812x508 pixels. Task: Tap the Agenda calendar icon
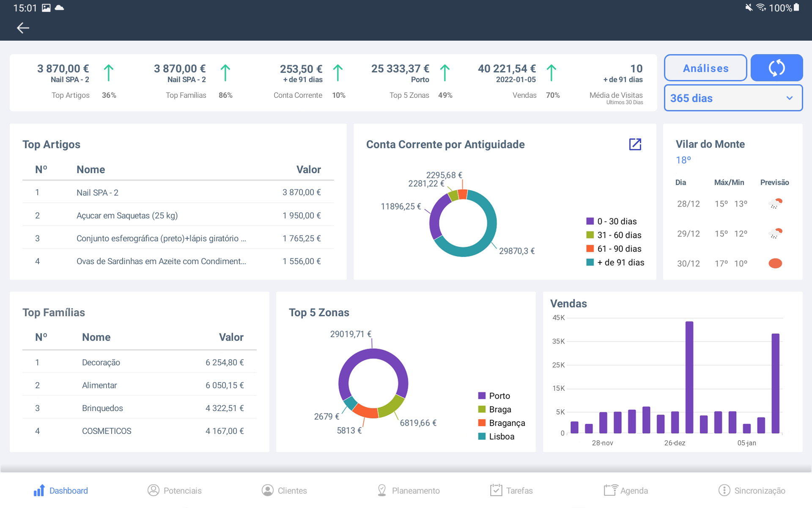coord(610,490)
